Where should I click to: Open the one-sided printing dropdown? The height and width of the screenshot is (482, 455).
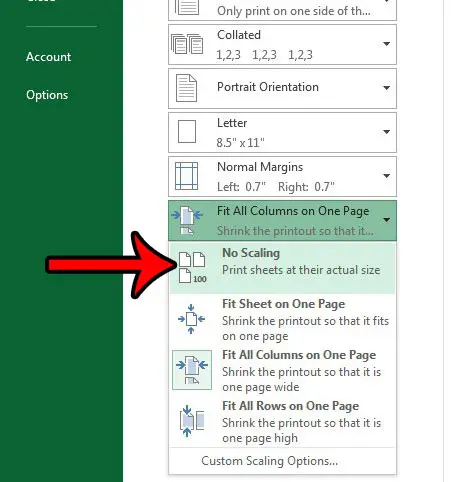(282, 10)
